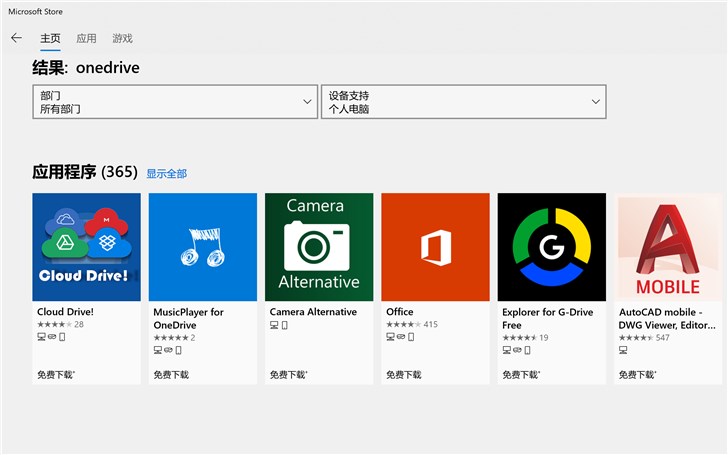Click 免费下载 under Office

[404, 375]
